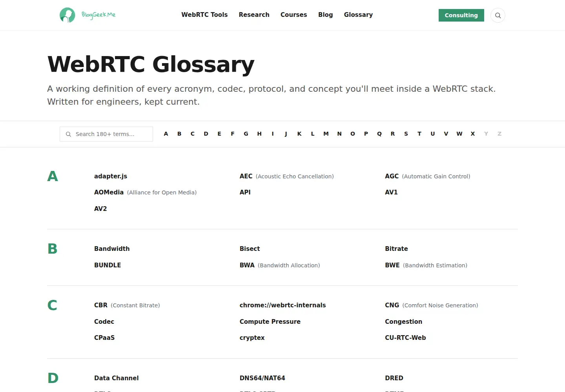
Task: Open the CPaaS term
Action: coord(104,338)
